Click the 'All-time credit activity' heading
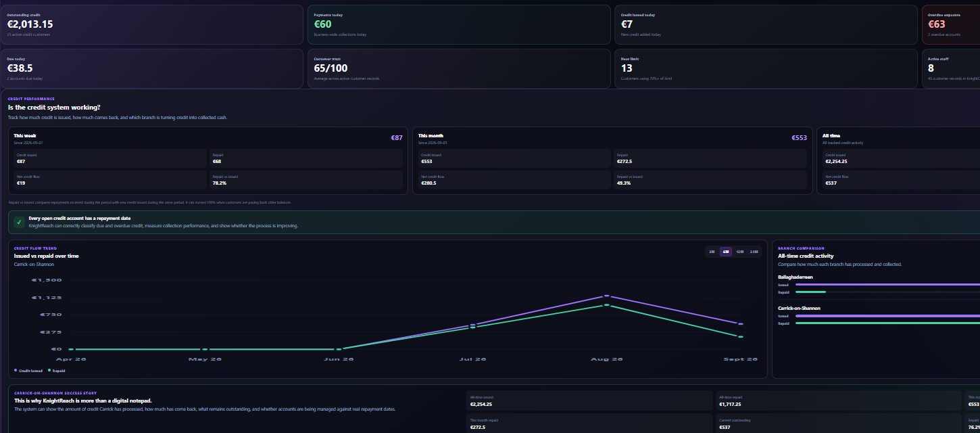Image resolution: width=980 pixels, height=433 pixels. [806, 256]
